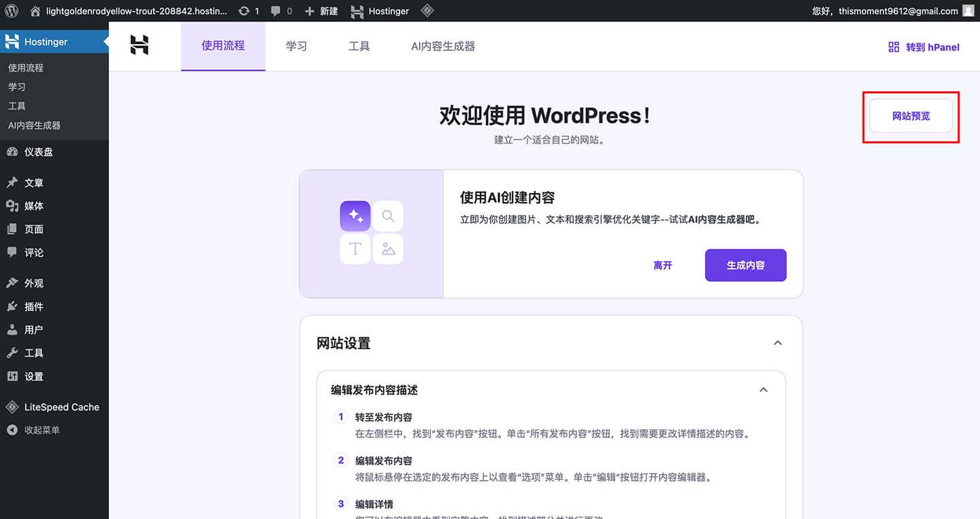The image size is (980, 519).
Task: Click the LiteSpeed Cache sidebar icon
Action: pos(12,407)
